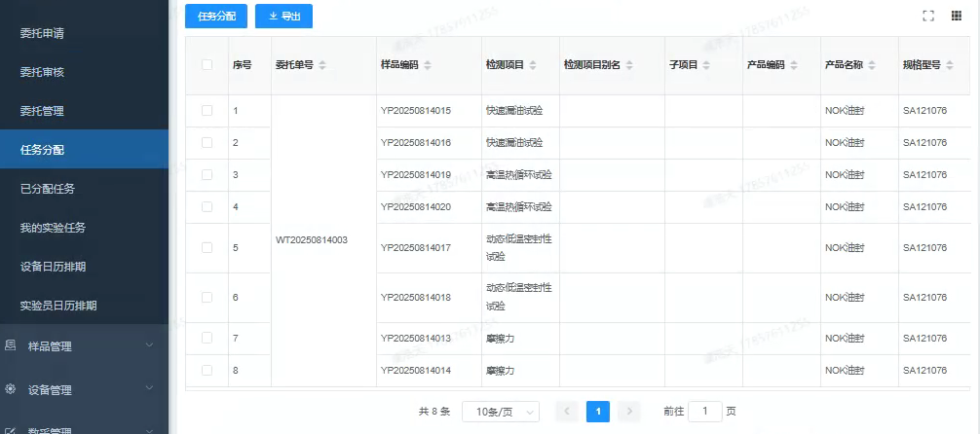
Task: Toggle the select-all checkbox in table header
Action: [207, 65]
